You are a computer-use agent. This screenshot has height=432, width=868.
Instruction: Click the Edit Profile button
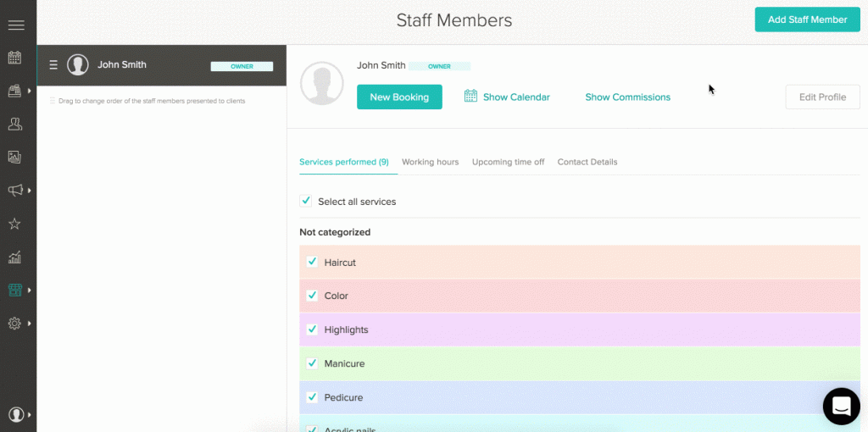click(822, 97)
